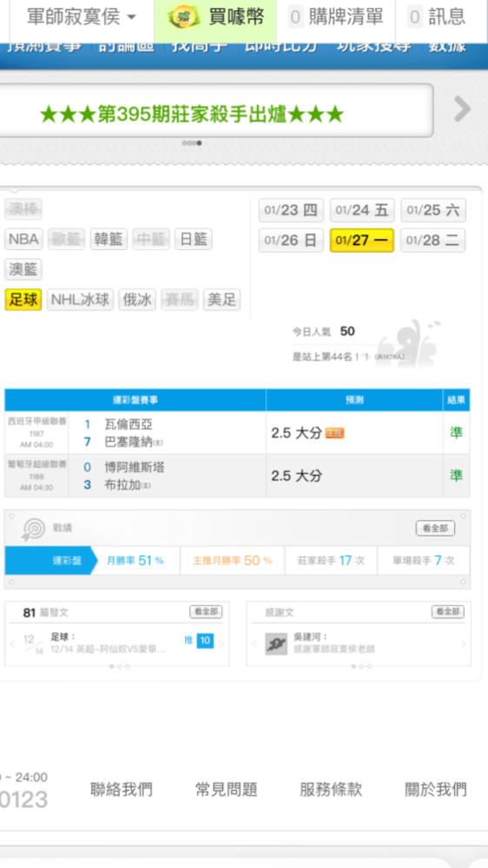
Task: Click the next arrow on announcement banner
Action: pos(462,109)
